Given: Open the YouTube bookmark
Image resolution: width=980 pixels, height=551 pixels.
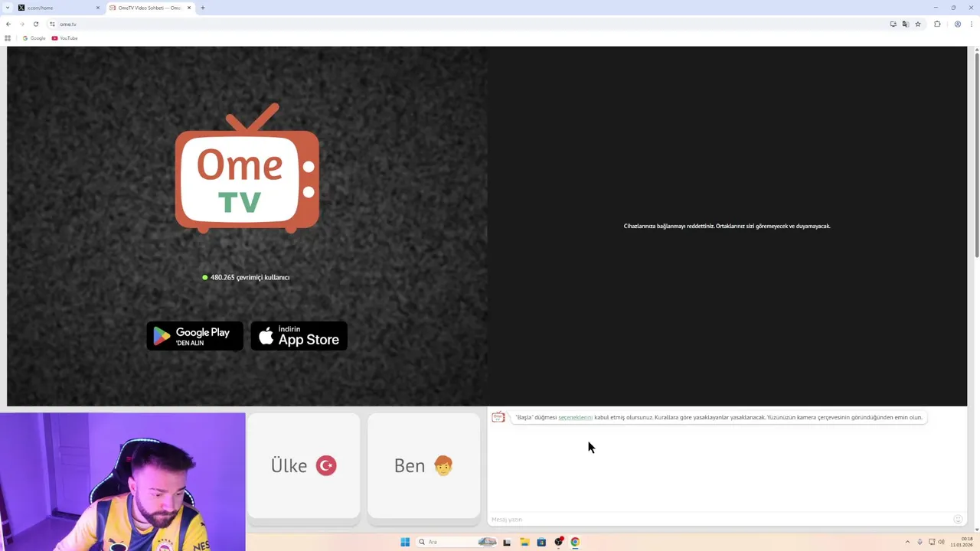Looking at the screenshot, I should [65, 38].
